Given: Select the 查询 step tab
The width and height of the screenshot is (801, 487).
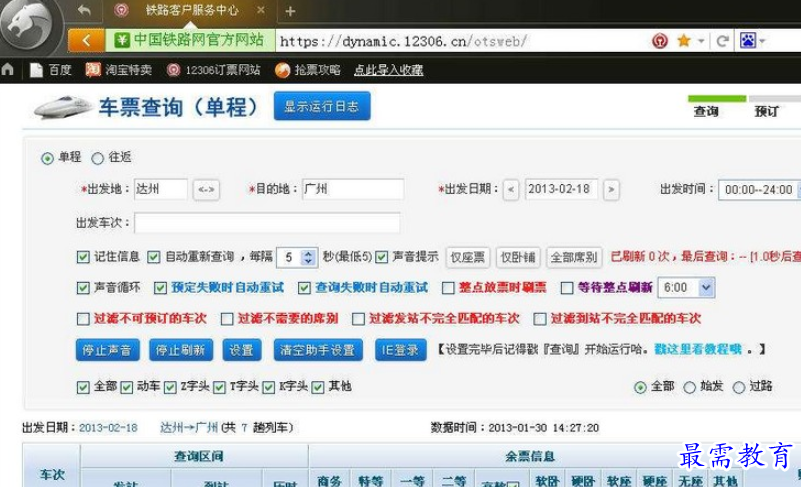Looking at the screenshot, I should coord(706,111).
